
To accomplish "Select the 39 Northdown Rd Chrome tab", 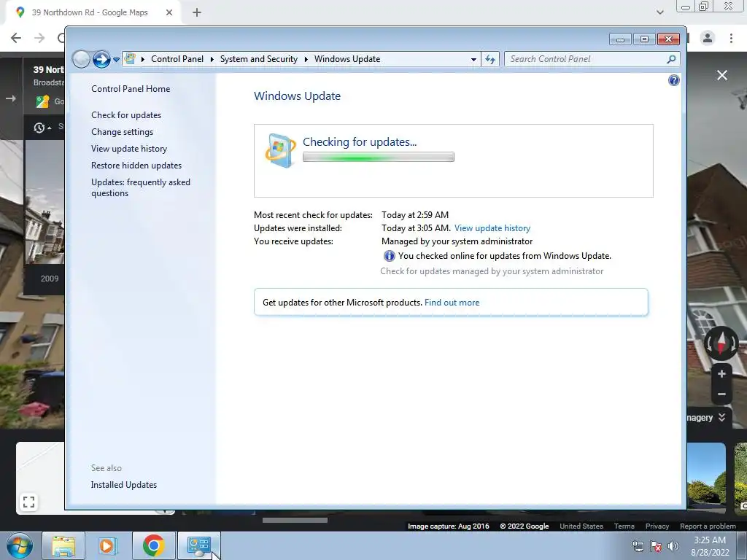I will (x=90, y=12).
